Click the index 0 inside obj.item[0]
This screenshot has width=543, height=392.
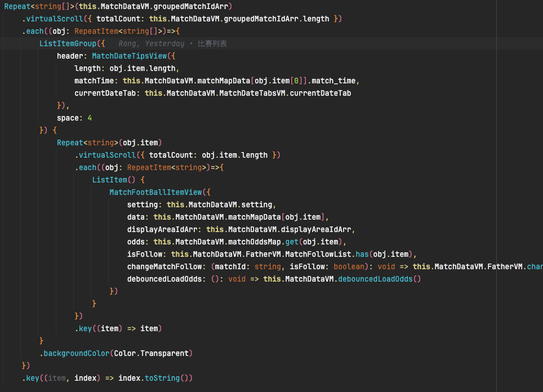[x=296, y=81]
